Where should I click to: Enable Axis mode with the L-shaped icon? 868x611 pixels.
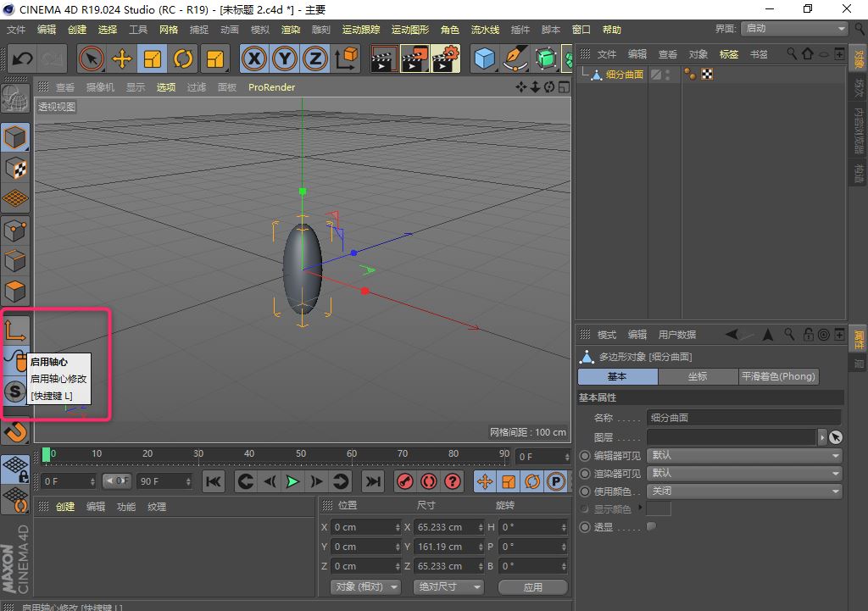(x=15, y=330)
